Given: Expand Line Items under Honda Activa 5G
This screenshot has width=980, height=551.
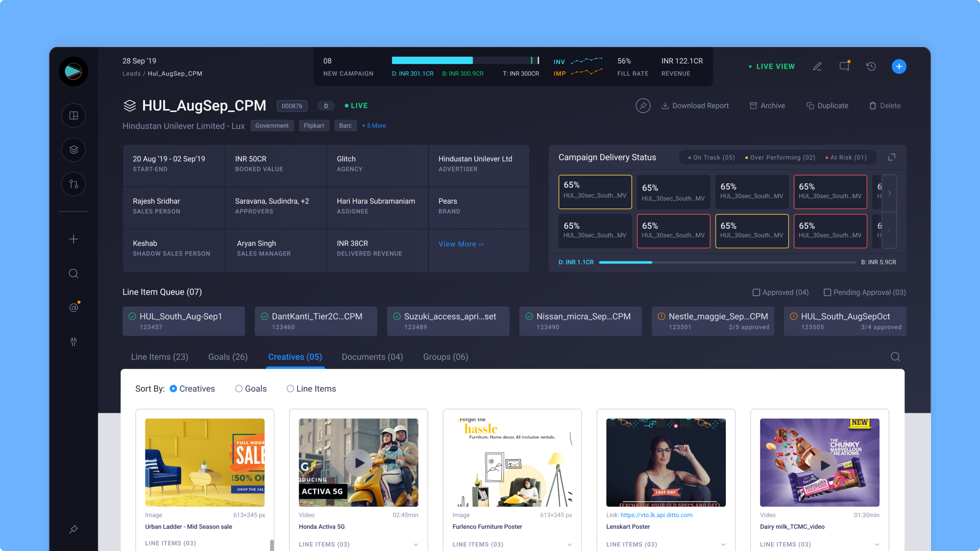Looking at the screenshot, I should (416, 544).
